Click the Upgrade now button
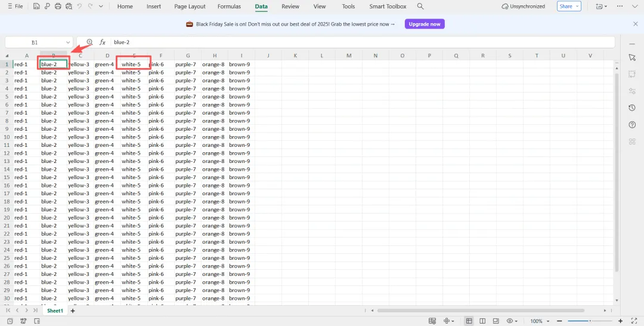The width and height of the screenshot is (644, 326). point(425,24)
